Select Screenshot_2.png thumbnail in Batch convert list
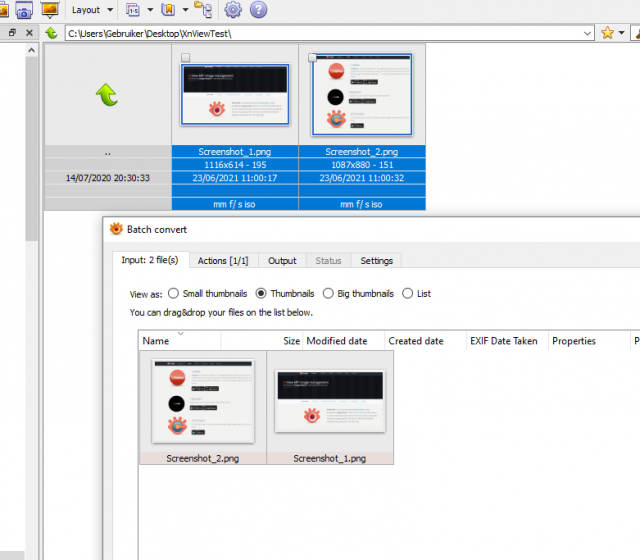640x560 pixels. (203, 407)
